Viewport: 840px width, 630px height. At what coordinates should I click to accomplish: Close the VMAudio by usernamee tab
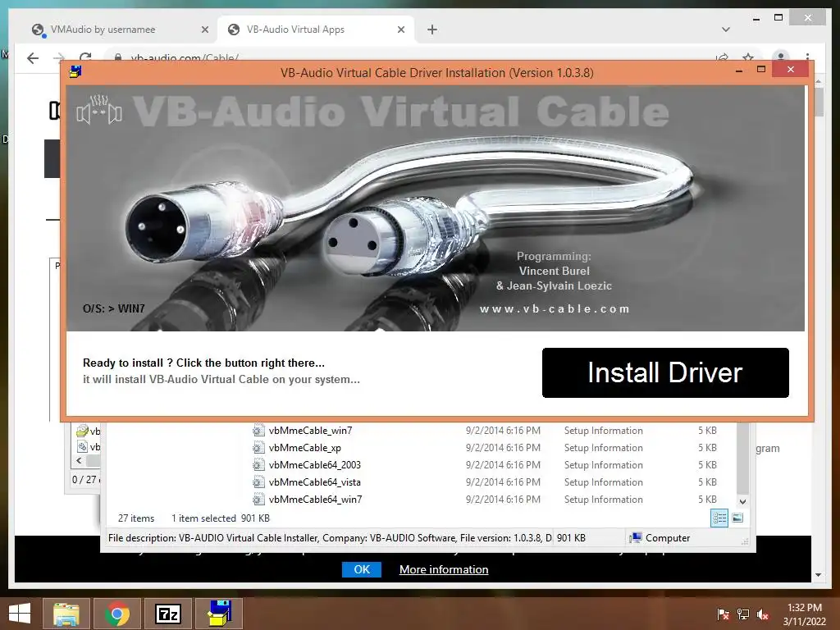pos(204,30)
